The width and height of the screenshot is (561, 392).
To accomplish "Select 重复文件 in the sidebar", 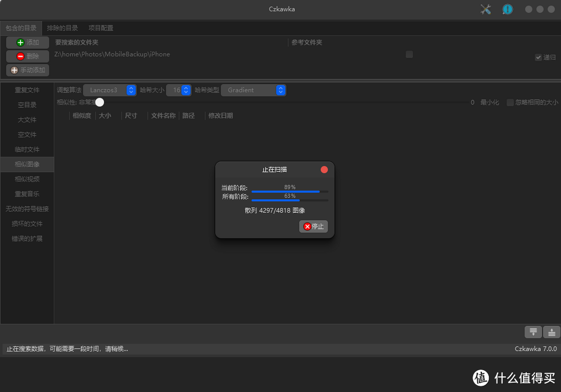I will (27, 90).
